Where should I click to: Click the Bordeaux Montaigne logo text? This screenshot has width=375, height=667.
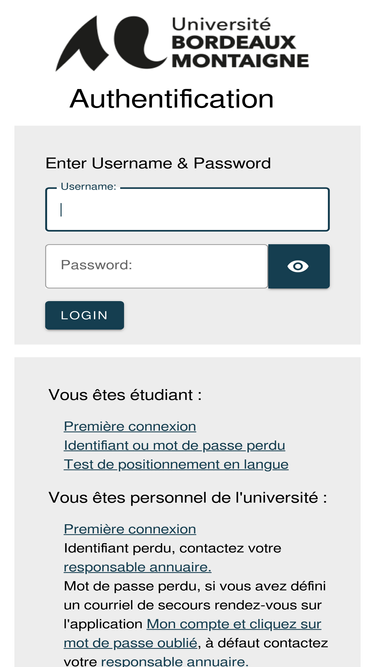(x=240, y=43)
